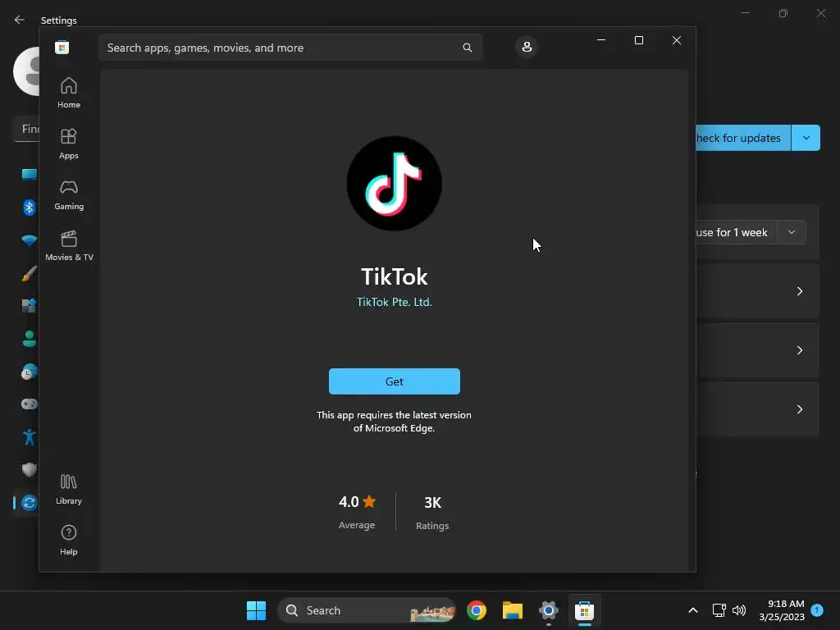Open Apps section in Store sidebar
The width and height of the screenshot is (840, 630).
(69, 144)
